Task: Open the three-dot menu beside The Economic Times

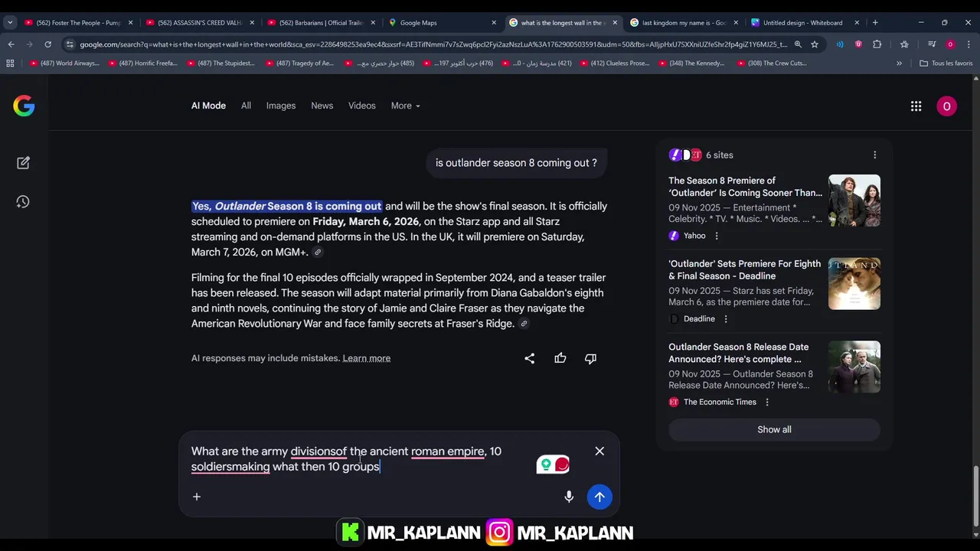Action: (x=767, y=402)
